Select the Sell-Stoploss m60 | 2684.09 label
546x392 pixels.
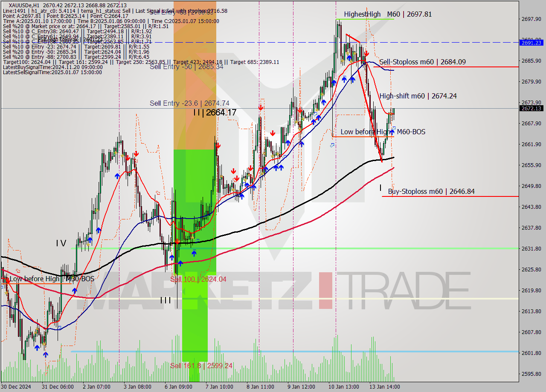click(x=422, y=62)
